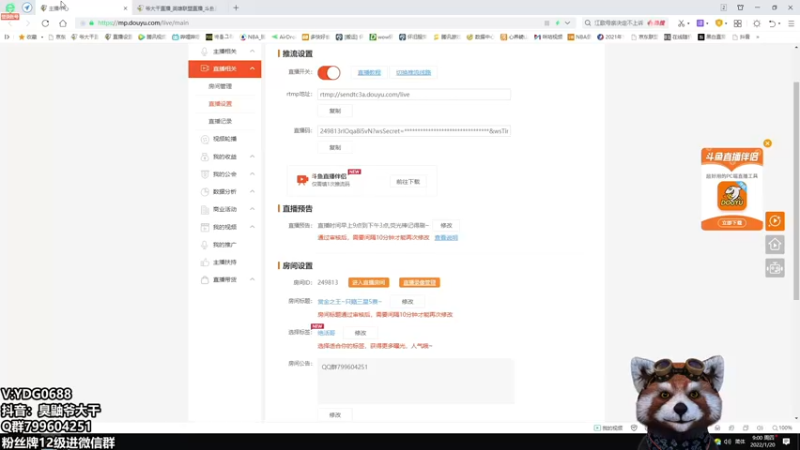Click the stream key input field
Image resolution: width=800 pixels, height=450 pixels.
point(414,131)
